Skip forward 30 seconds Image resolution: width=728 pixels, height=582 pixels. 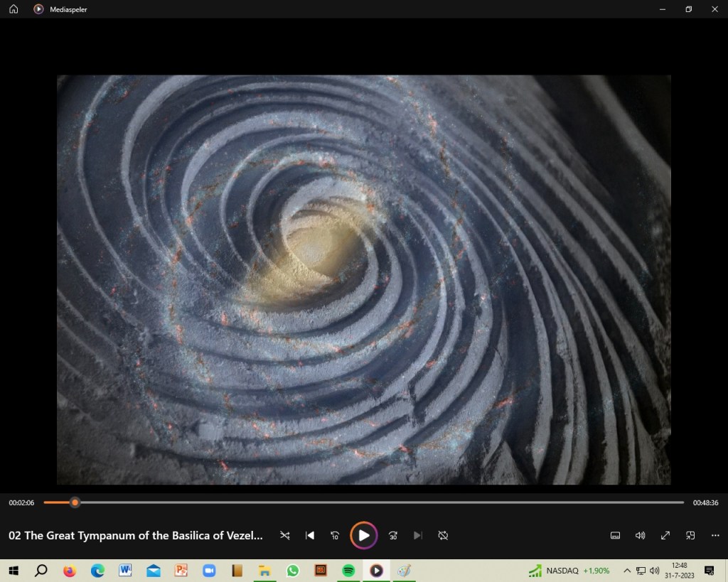[x=393, y=535]
